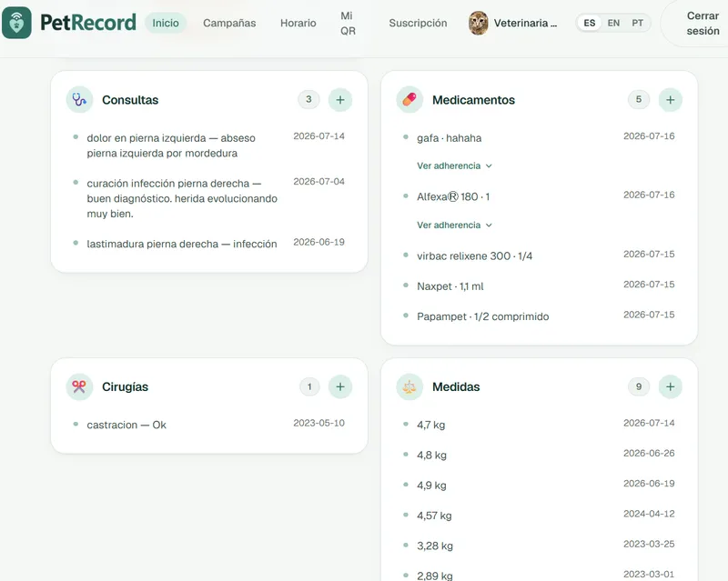Click the Cirugías scissors icon
This screenshot has width=728, height=581.
coord(79,386)
